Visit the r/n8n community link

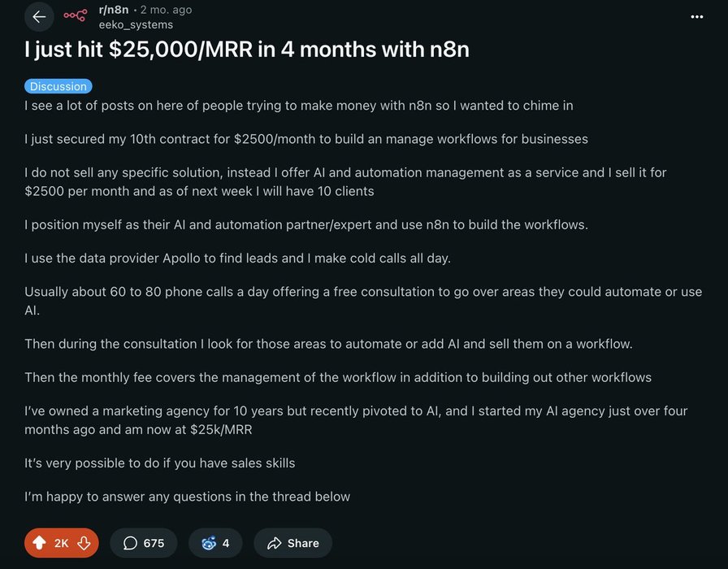114,10
